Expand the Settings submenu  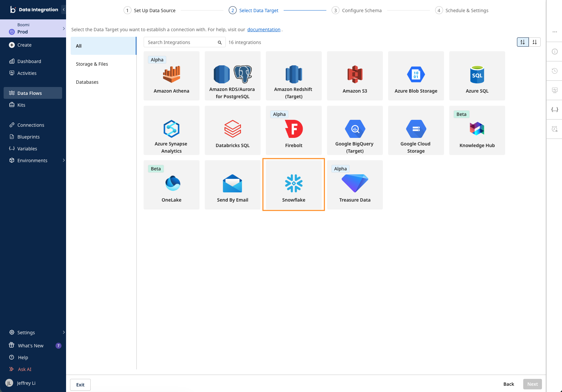(63, 332)
